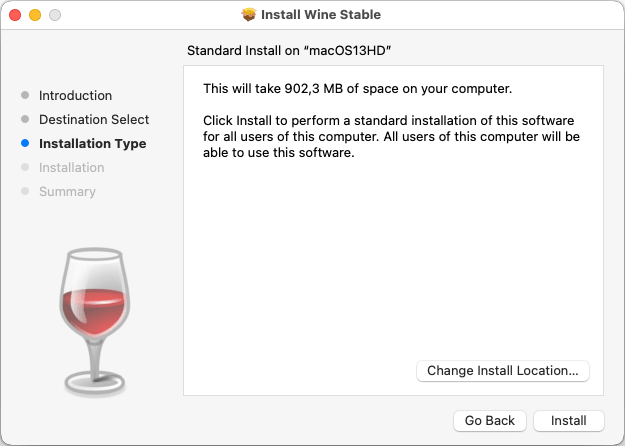The image size is (625, 446).
Task: Select the Destination Select step
Action: tap(94, 120)
